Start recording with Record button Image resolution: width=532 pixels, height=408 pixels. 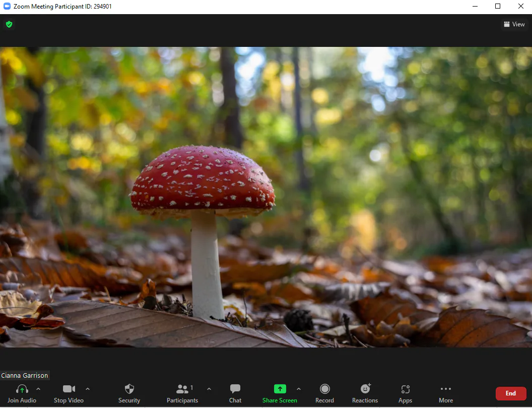[x=325, y=393]
